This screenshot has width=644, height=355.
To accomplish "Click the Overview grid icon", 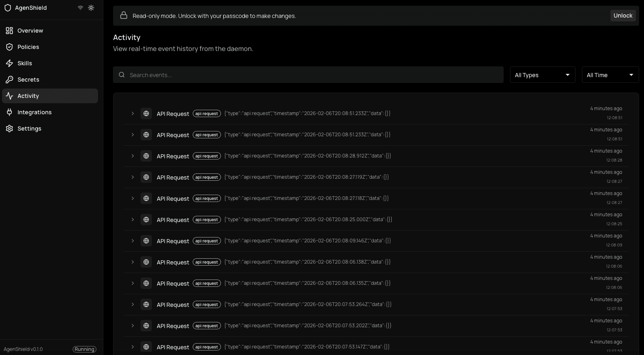I will click(9, 31).
